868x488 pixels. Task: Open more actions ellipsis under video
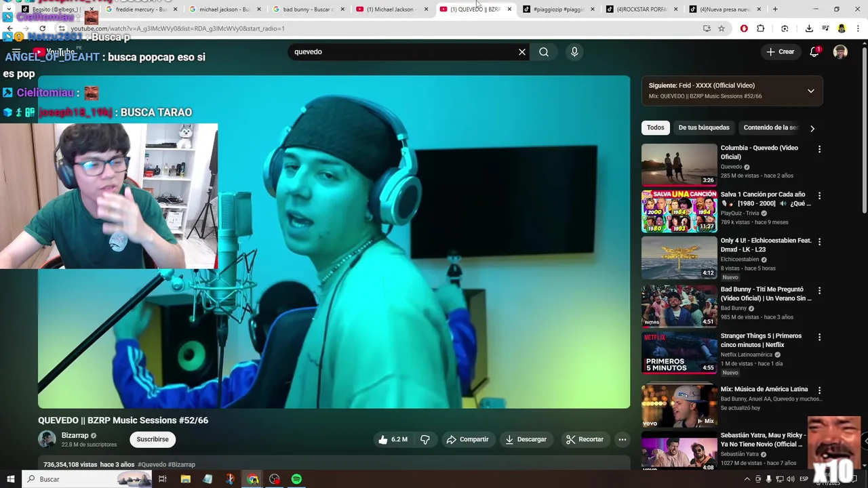(x=623, y=439)
